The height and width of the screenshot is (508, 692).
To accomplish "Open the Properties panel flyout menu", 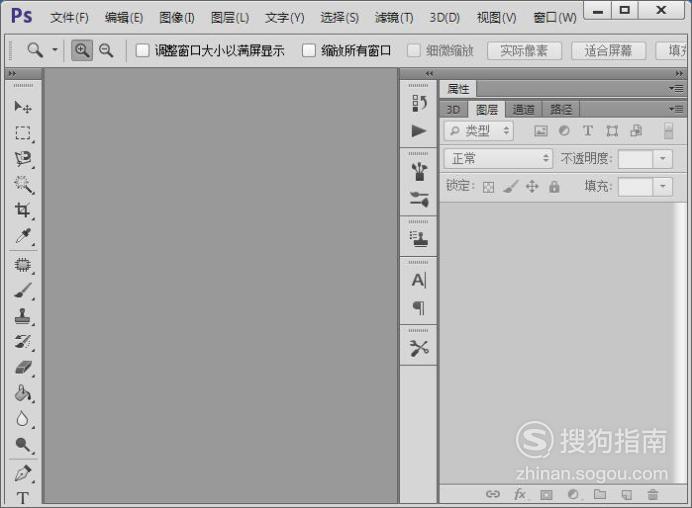I will 676,89.
